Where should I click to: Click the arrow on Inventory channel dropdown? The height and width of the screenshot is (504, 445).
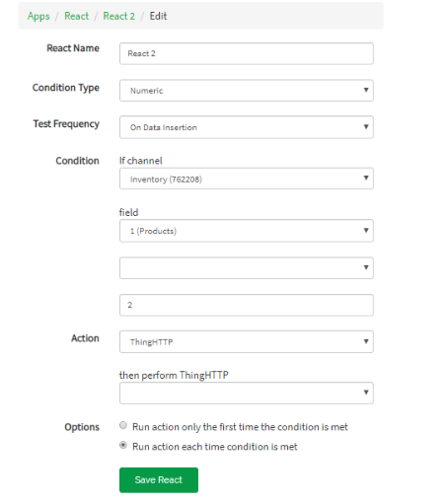366,178
